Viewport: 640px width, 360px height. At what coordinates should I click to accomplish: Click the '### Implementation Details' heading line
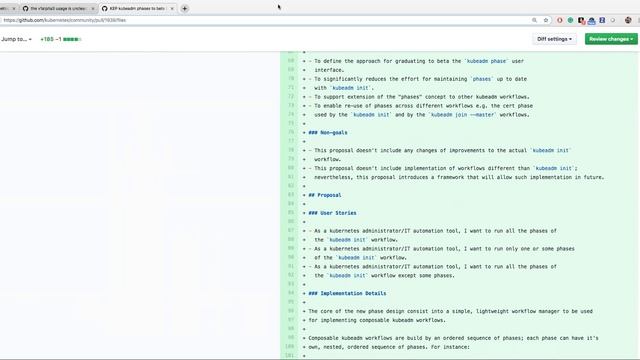click(x=347, y=293)
